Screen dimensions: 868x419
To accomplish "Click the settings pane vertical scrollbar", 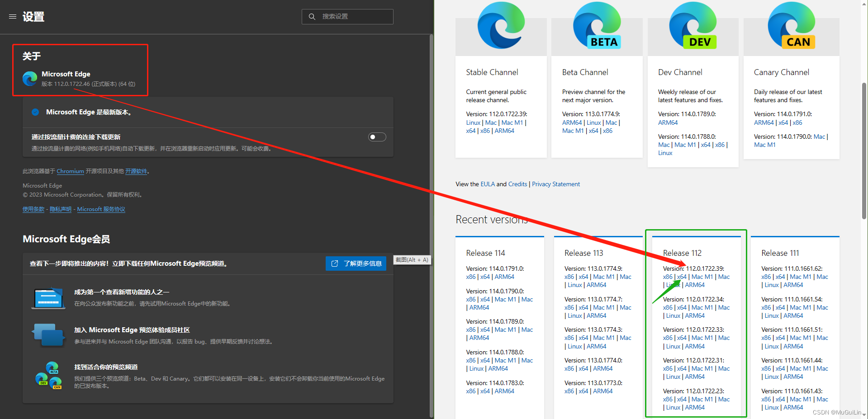I will point(431,226).
